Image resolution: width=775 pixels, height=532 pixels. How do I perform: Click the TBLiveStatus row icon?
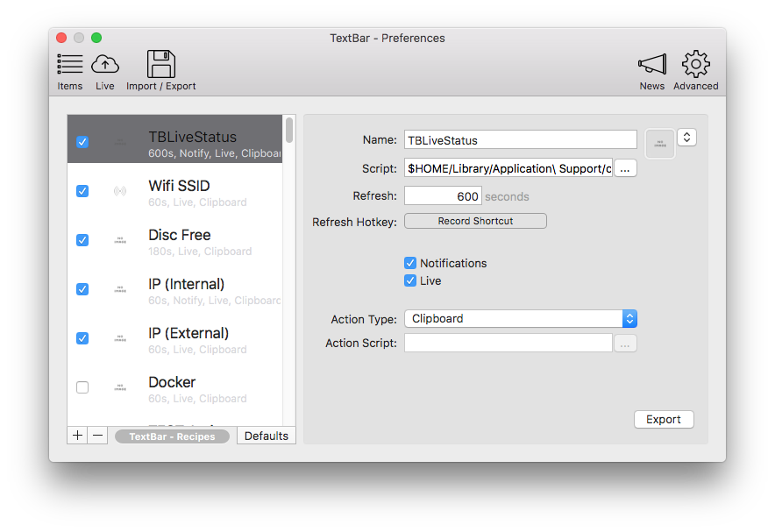click(x=120, y=142)
